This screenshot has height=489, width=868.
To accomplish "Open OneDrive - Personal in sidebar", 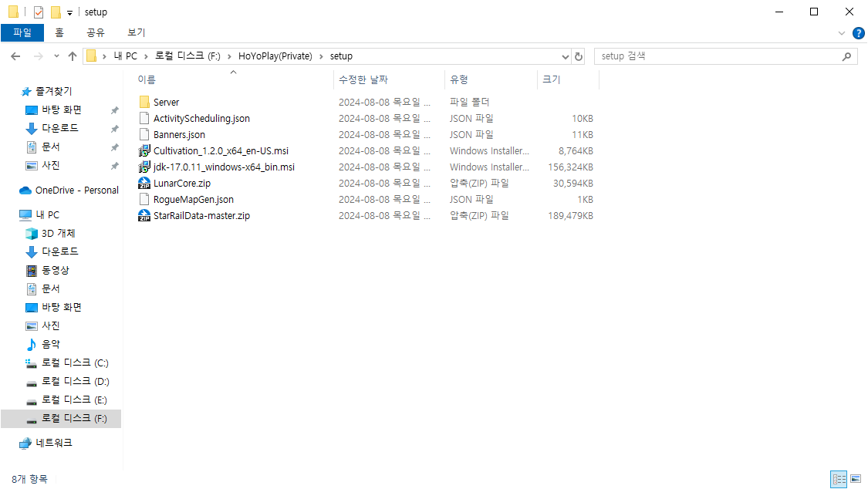I will pyautogui.click(x=69, y=191).
